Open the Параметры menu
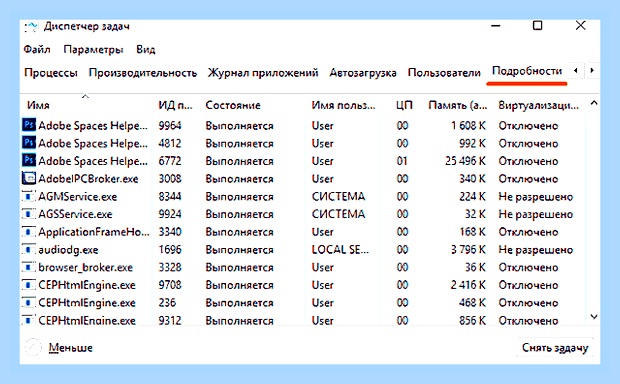The height and width of the screenshot is (384, 620). click(x=93, y=49)
